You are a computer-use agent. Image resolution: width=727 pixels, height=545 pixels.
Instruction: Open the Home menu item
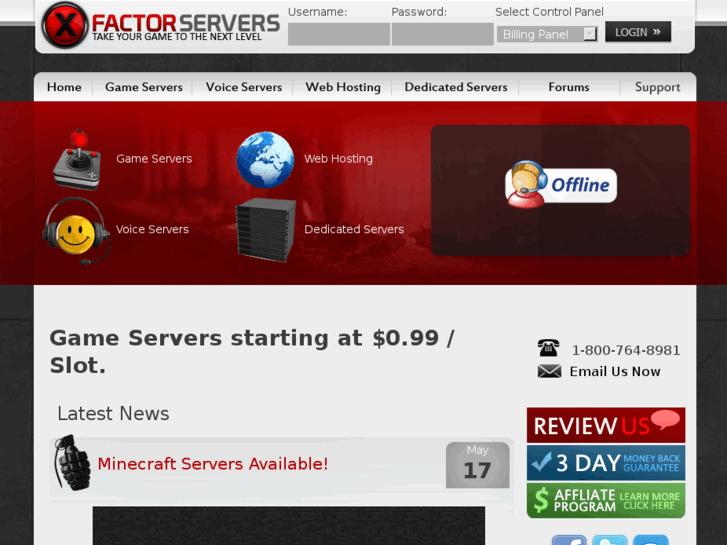coord(64,87)
